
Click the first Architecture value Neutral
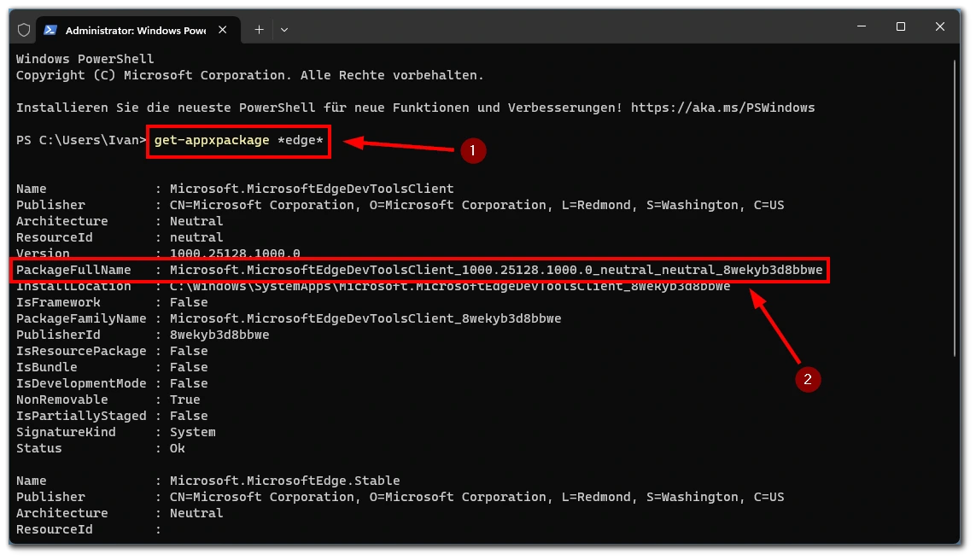click(196, 221)
